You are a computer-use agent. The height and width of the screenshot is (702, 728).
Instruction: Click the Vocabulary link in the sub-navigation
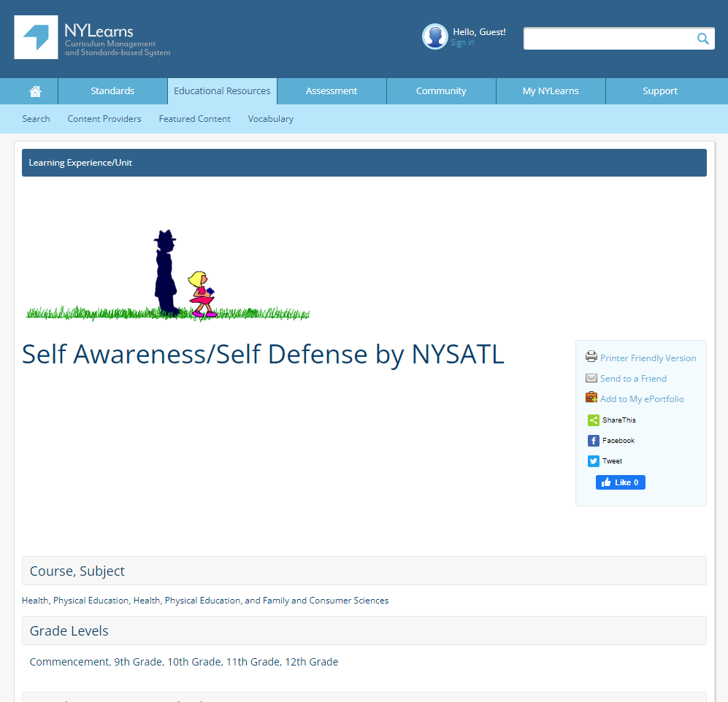pos(270,118)
